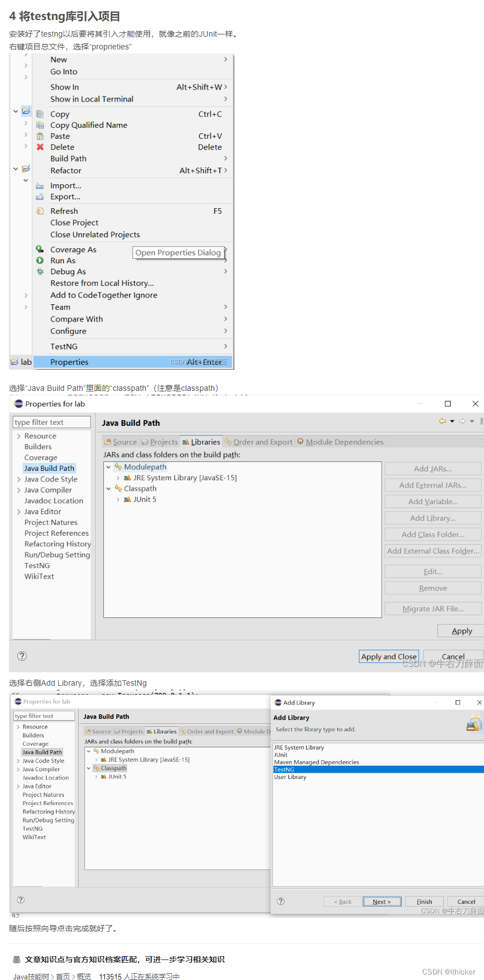Click the help icon in Add Library dialog
This screenshot has width=484, height=980.
click(281, 901)
